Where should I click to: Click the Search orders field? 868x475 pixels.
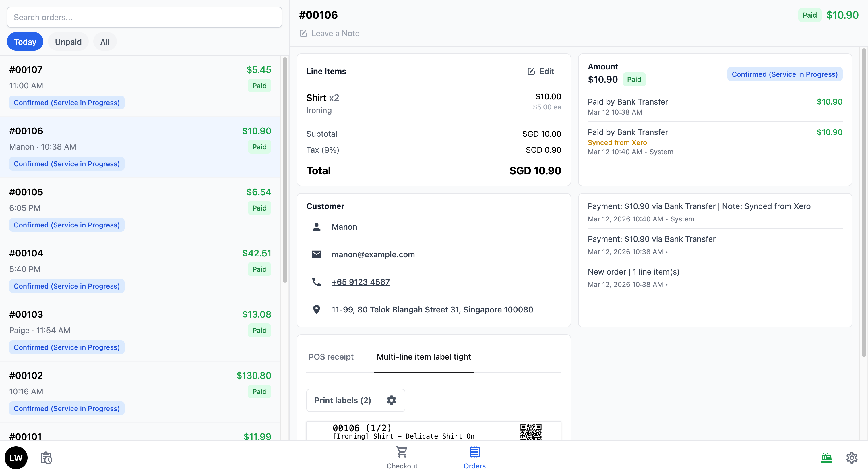tap(144, 17)
